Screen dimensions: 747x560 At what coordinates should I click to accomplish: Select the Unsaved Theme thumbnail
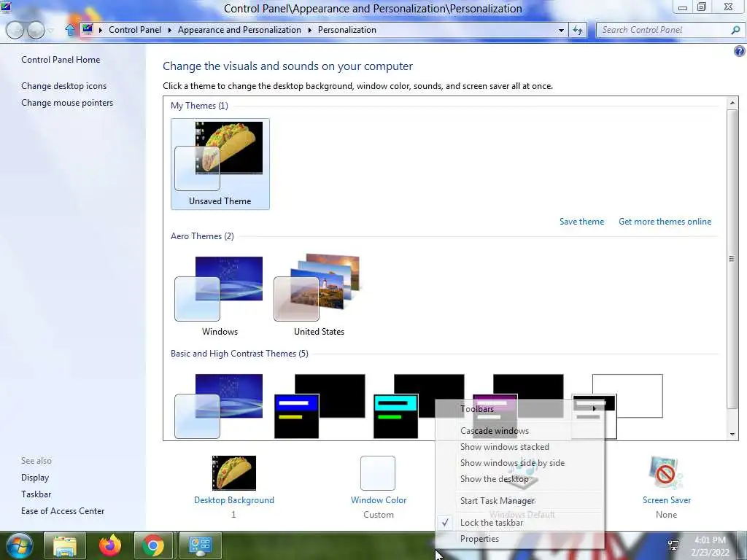220,164
